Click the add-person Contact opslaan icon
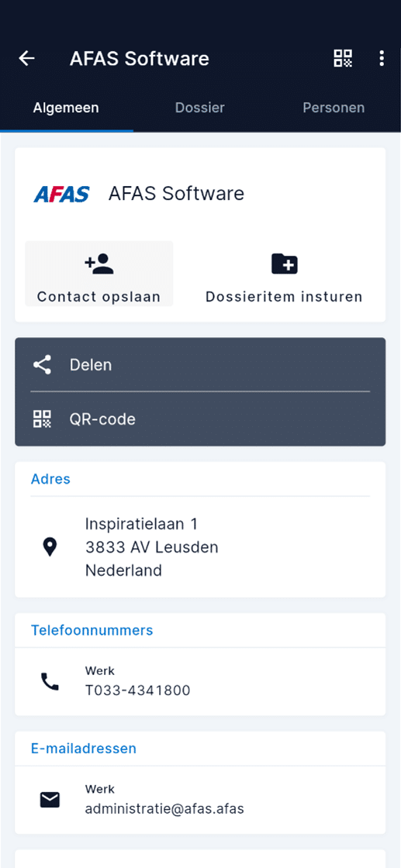The image size is (401, 868). (99, 264)
